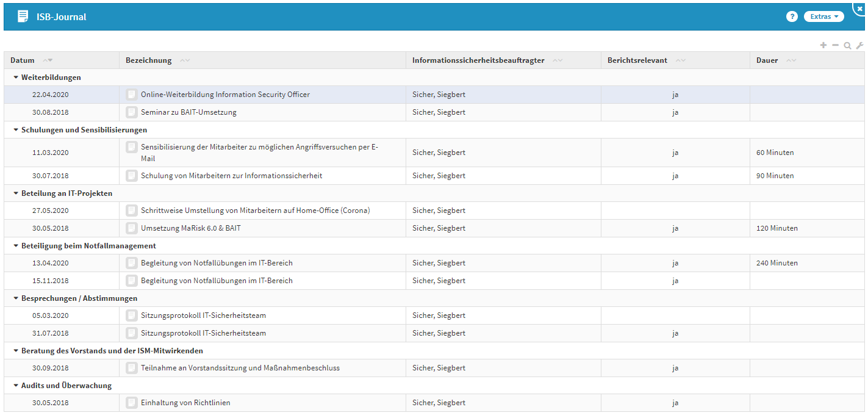Open Teilnahme an Vorstandssitzung und Maßnahmenbeschluss

point(240,368)
